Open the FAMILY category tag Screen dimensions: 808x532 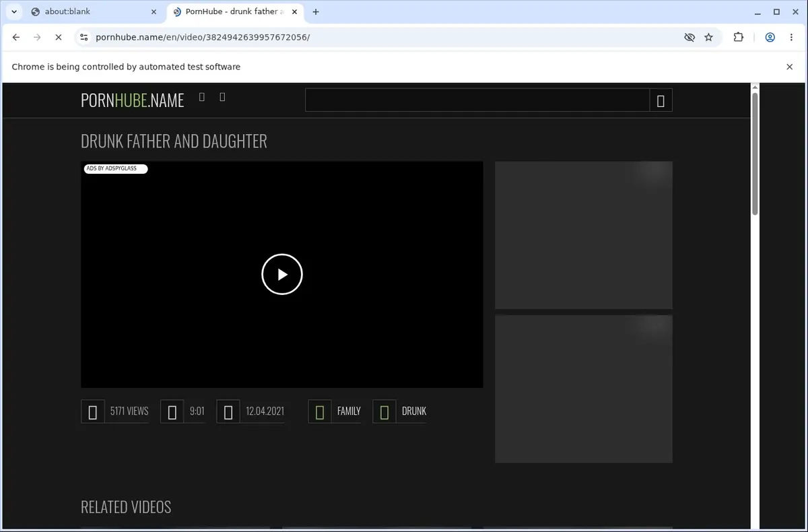coord(349,411)
